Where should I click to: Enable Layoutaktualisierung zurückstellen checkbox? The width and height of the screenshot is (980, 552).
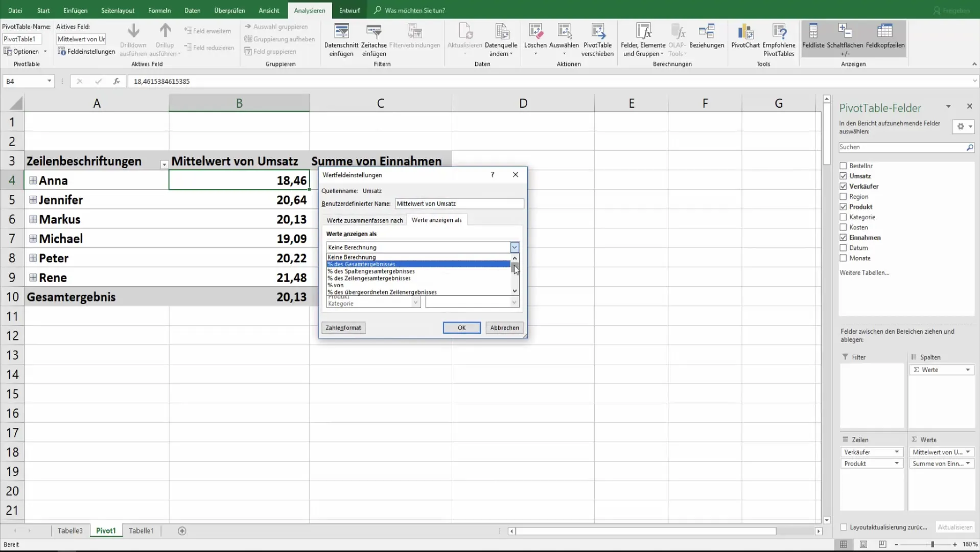point(844,527)
